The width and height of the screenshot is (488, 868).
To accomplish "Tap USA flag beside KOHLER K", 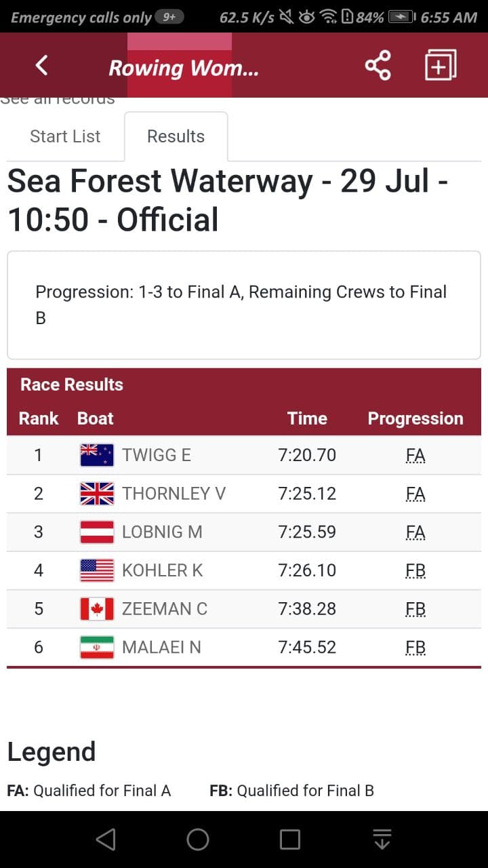I will point(97,570).
